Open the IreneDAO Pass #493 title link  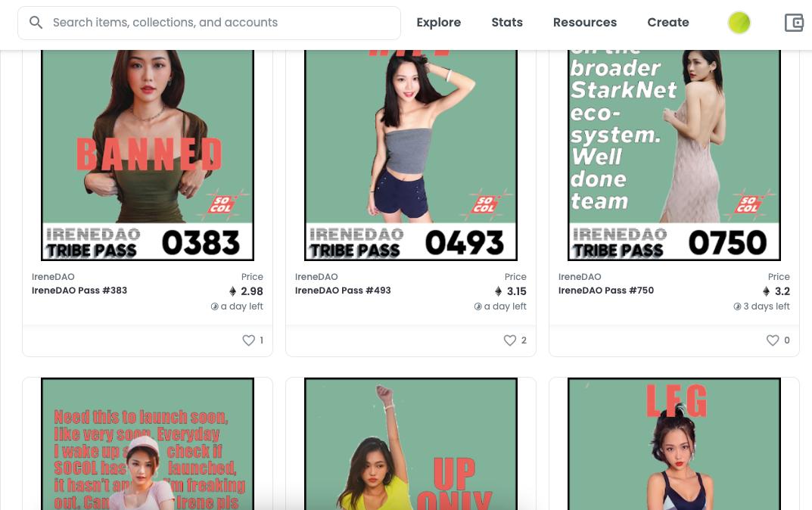(x=343, y=291)
